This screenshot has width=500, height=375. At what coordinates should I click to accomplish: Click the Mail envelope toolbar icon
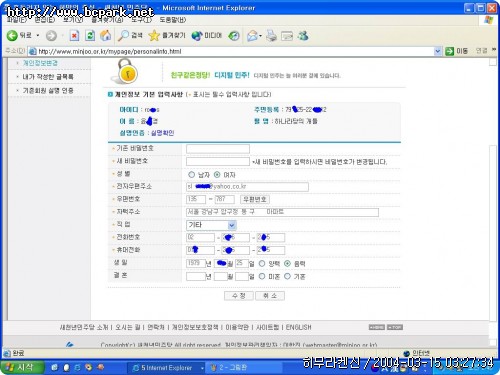point(253,36)
